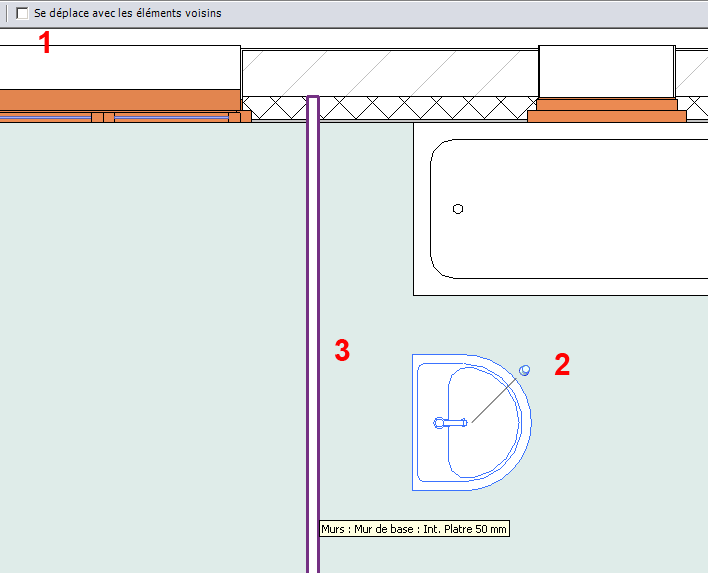This screenshot has height=573, width=708.
Task: Click the sink's round rotation handle
Action: click(x=525, y=371)
